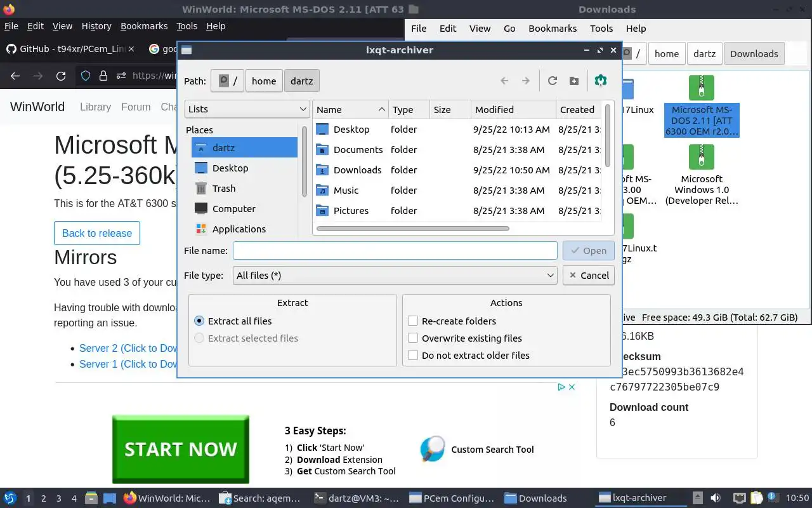The image size is (812, 508).
Task: Sort by the Name column header
Action: tap(351, 109)
